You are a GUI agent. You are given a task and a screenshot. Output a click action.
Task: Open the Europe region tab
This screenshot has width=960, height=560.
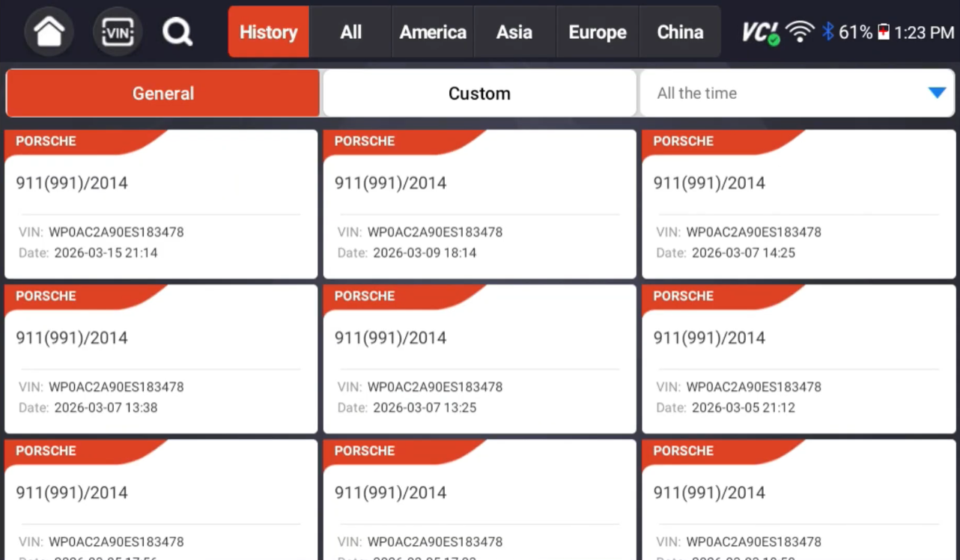598,32
